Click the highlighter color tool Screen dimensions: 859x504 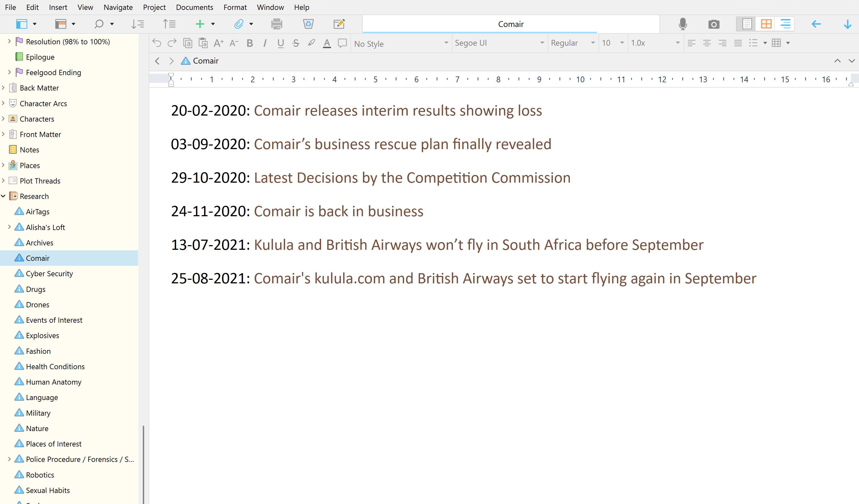pyautogui.click(x=311, y=43)
